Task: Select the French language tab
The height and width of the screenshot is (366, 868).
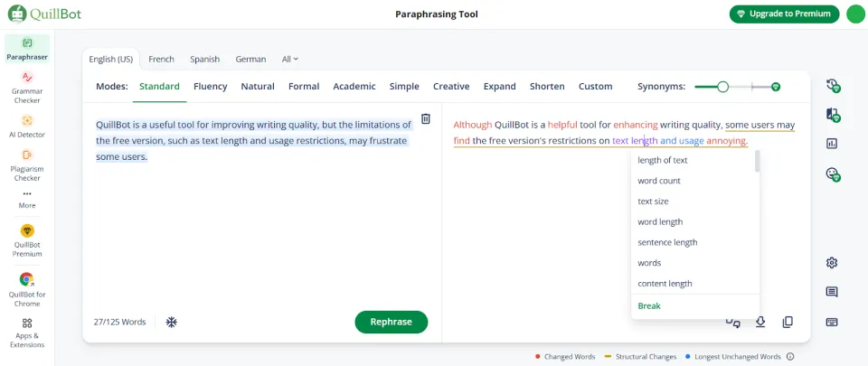Action: point(161,59)
